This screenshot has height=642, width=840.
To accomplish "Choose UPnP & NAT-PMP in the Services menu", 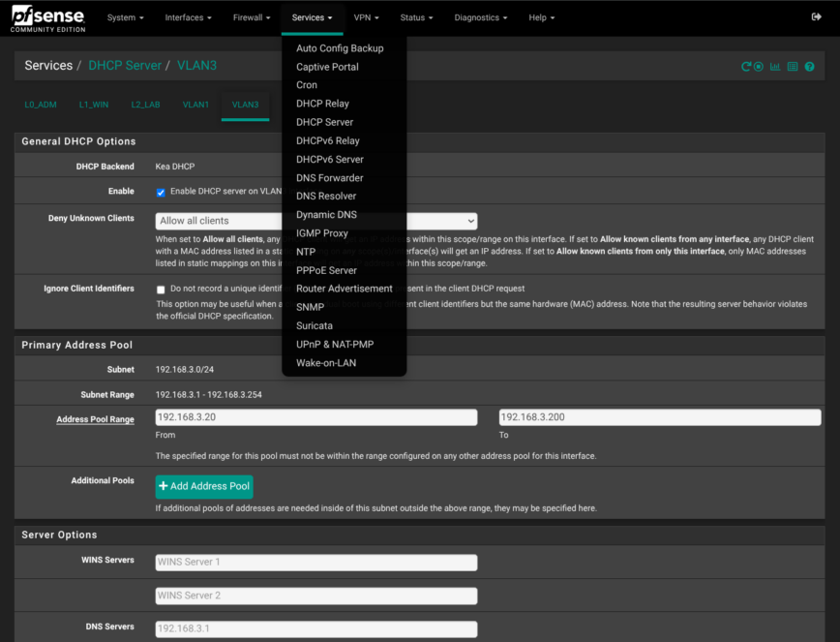I will pos(335,345).
